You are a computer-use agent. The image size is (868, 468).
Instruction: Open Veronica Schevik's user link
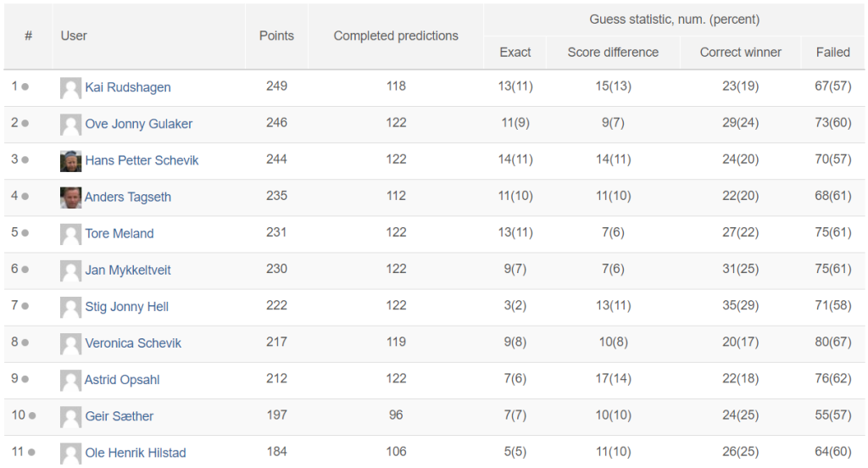pyautogui.click(x=133, y=343)
